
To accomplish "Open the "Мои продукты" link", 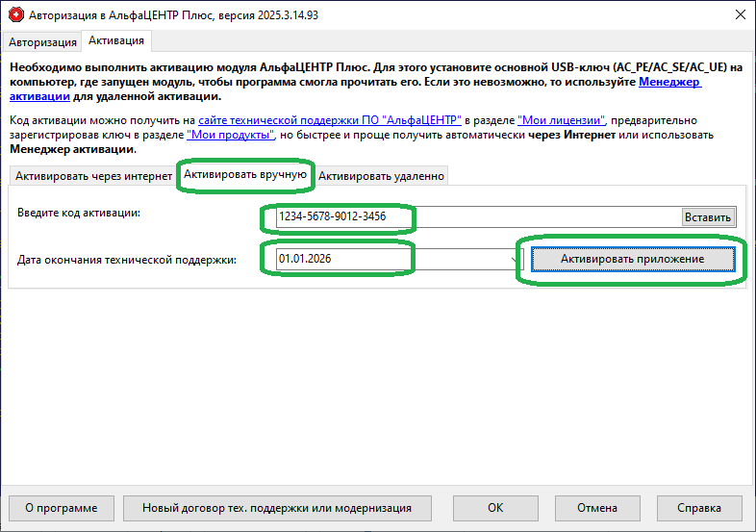I will (231, 135).
